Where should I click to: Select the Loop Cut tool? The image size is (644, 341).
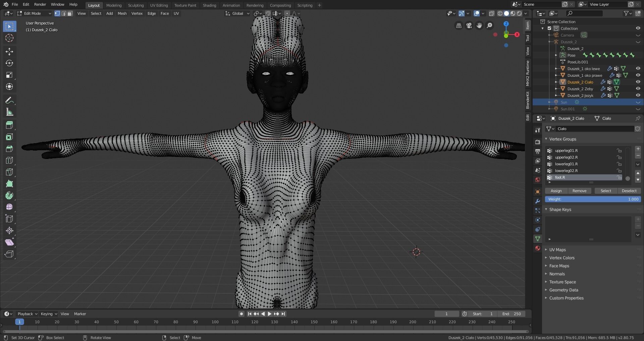click(9, 160)
